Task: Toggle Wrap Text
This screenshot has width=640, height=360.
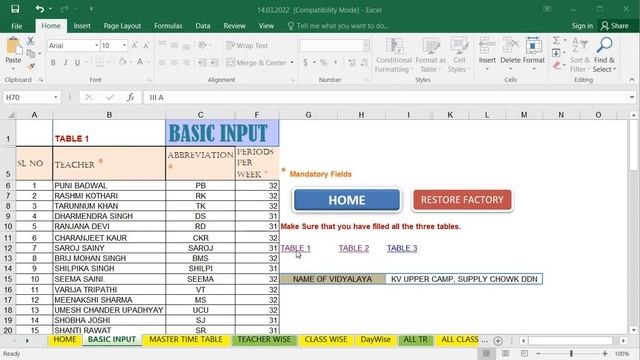Action: click(247, 45)
